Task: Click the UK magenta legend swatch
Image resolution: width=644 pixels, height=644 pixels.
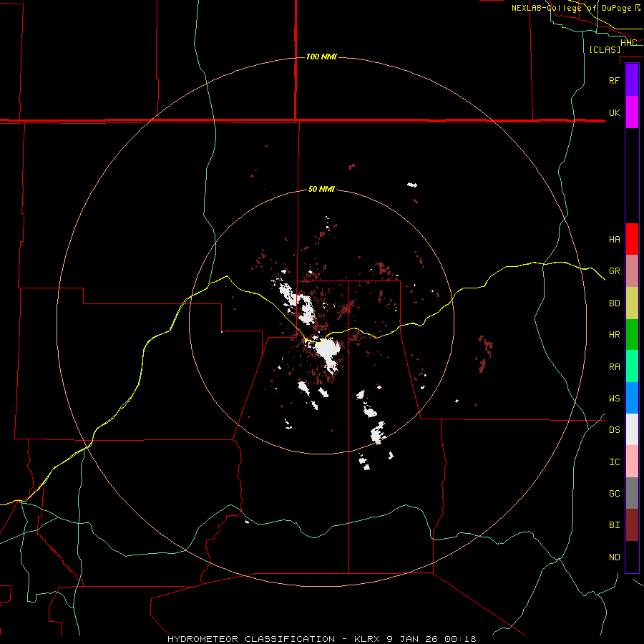Action: (x=632, y=112)
